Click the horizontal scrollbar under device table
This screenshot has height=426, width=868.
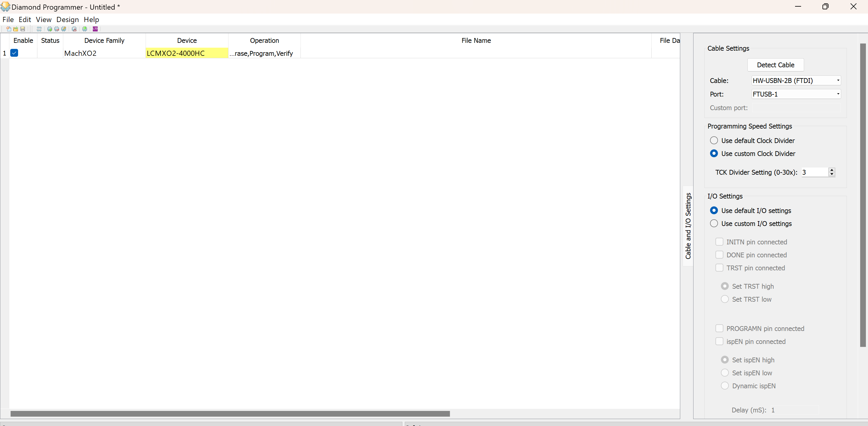230,414
